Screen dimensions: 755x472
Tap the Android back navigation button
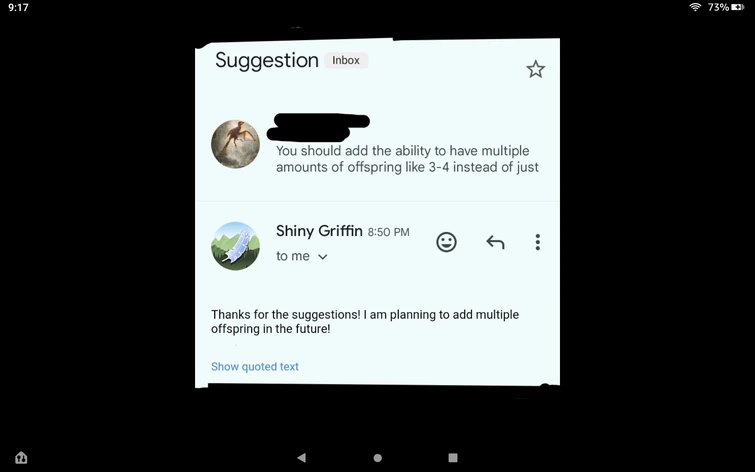pos(301,458)
